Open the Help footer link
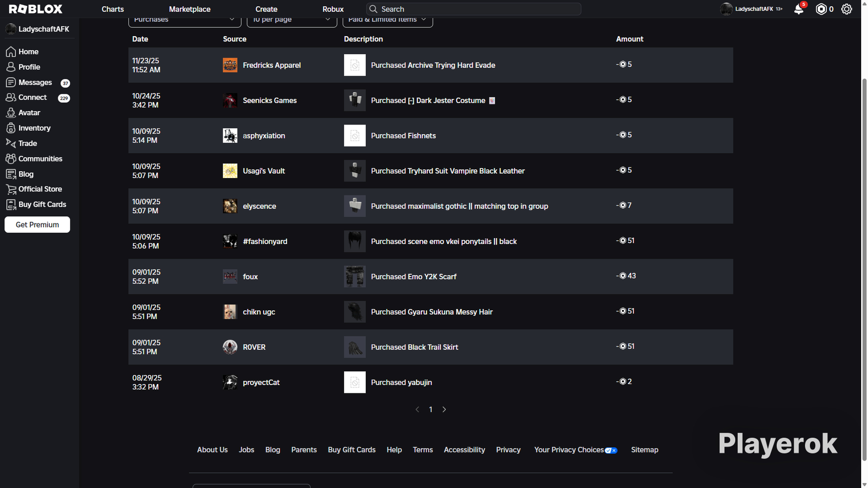 (x=394, y=450)
